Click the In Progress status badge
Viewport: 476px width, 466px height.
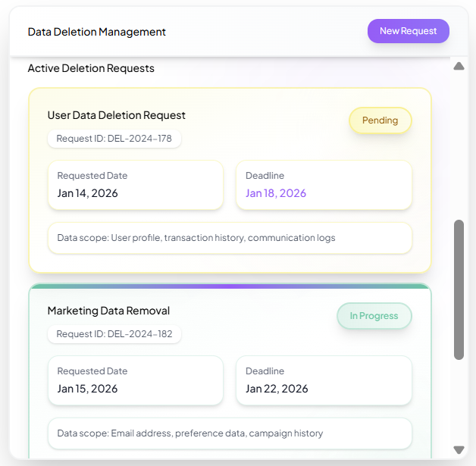(x=374, y=316)
